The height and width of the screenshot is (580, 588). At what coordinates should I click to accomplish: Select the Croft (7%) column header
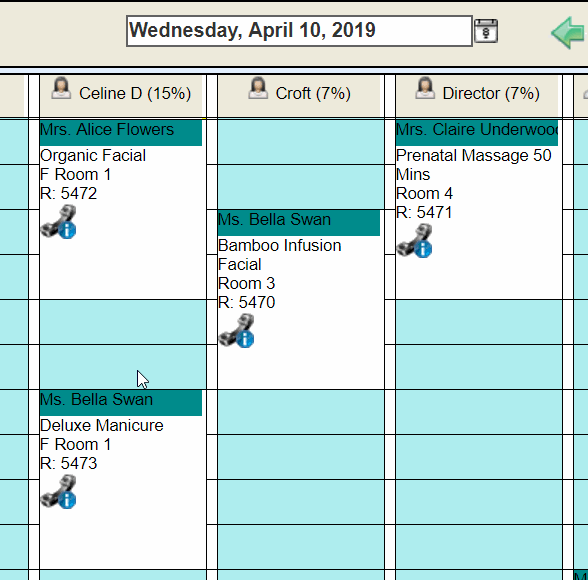point(299,96)
